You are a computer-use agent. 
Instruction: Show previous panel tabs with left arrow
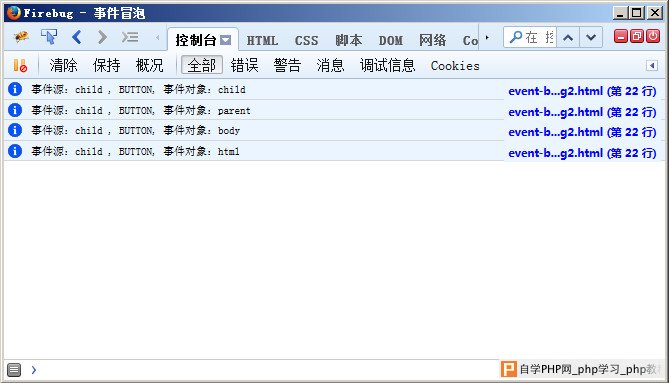[x=157, y=38]
